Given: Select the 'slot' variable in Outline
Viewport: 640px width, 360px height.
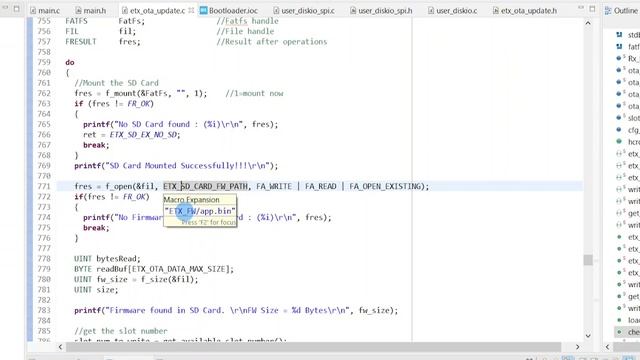Looking at the screenshot, I should (x=628, y=118).
